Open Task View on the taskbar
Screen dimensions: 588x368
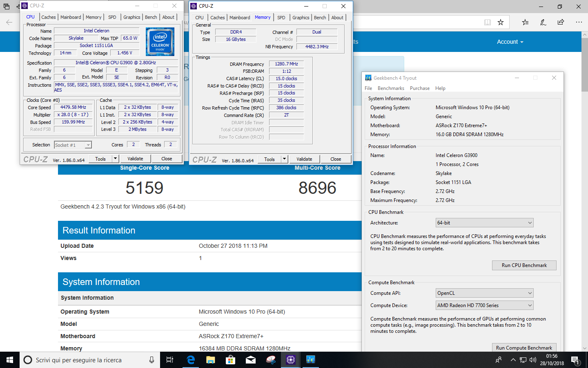tap(170, 360)
